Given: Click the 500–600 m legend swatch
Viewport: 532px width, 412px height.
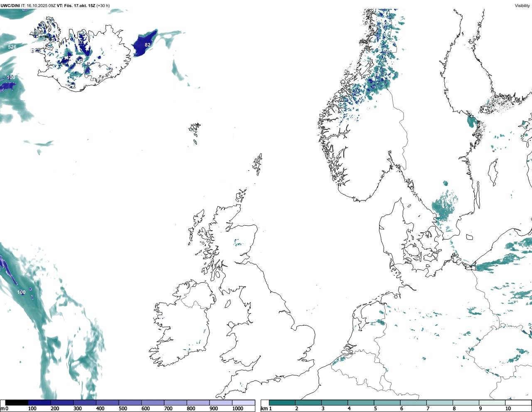Looking at the screenshot, I should click(x=130, y=402).
